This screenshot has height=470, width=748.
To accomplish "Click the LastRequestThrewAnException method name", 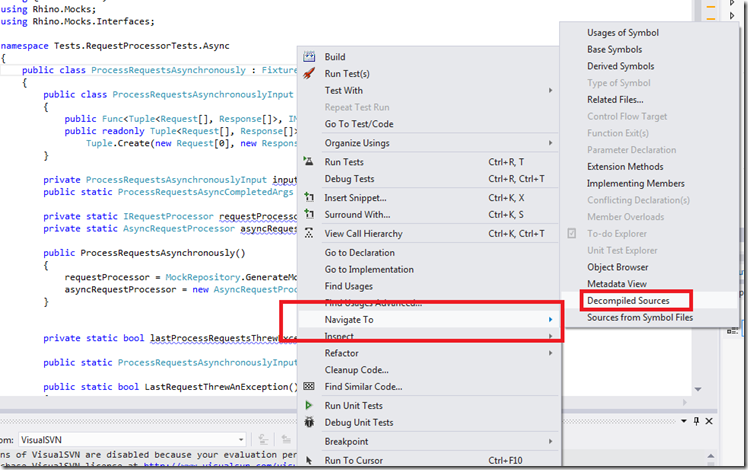I will click(x=218, y=386).
